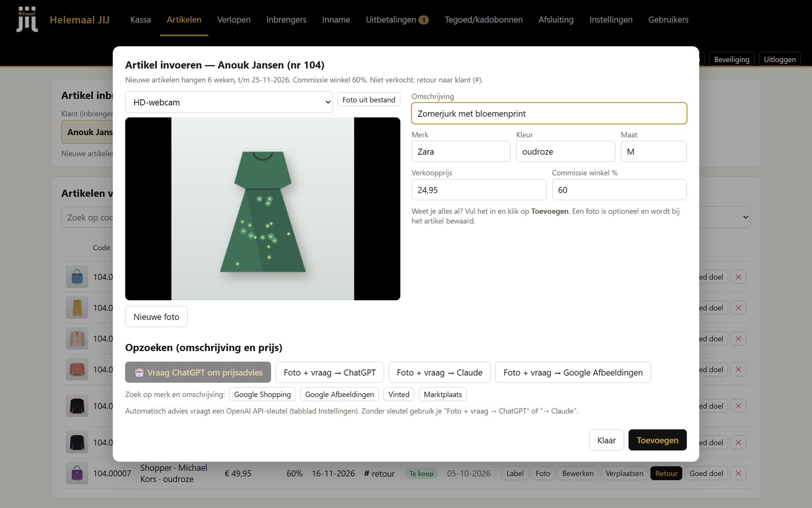Image resolution: width=812 pixels, height=508 pixels.
Task: Click the Uitbetalingen notification badge
Action: [x=423, y=20]
